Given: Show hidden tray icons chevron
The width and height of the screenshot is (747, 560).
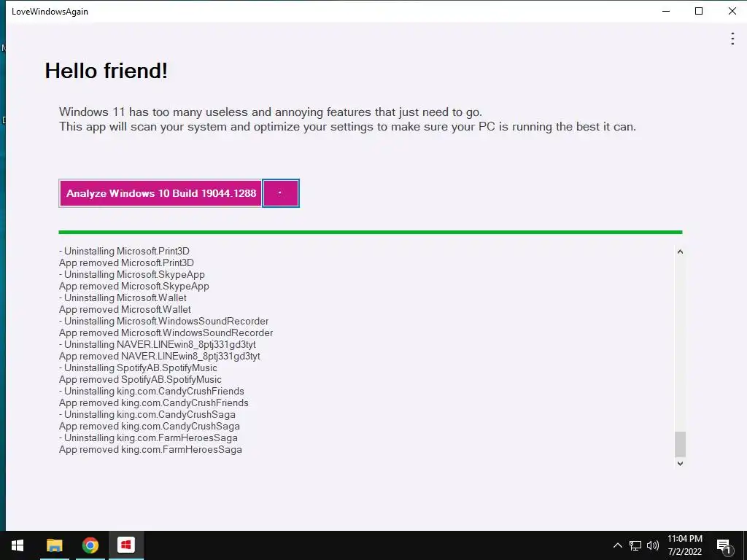Looking at the screenshot, I should pyautogui.click(x=617, y=545).
